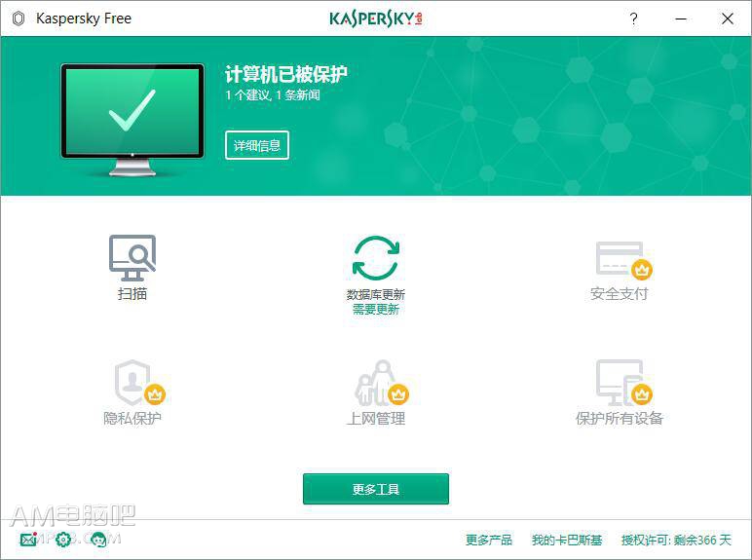This screenshot has width=752, height=560.
Task: Click the 授权许可: 剩余366 天 license link
Action: pyautogui.click(x=676, y=540)
